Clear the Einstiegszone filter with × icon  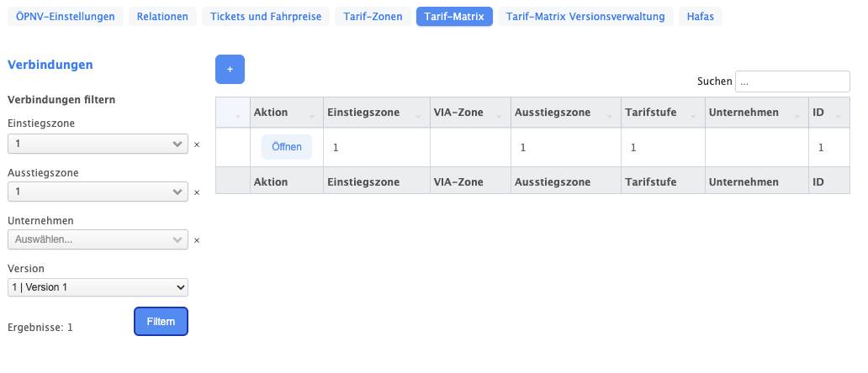pos(197,144)
